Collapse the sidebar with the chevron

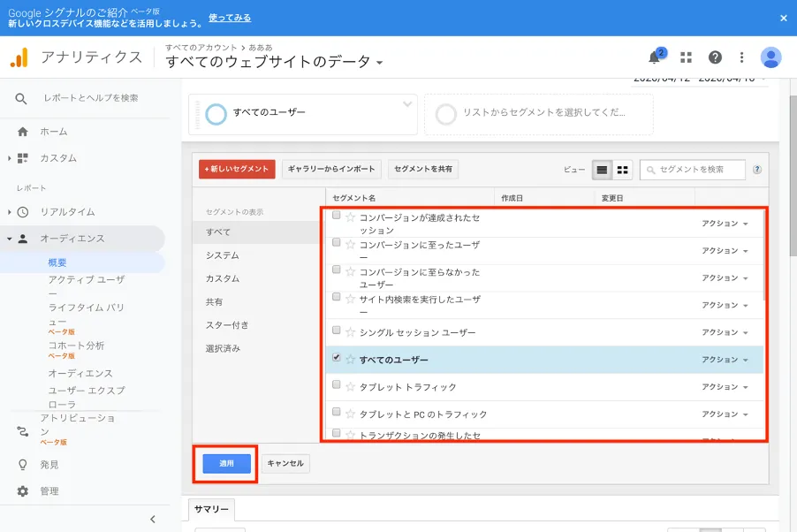tap(153, 520)
